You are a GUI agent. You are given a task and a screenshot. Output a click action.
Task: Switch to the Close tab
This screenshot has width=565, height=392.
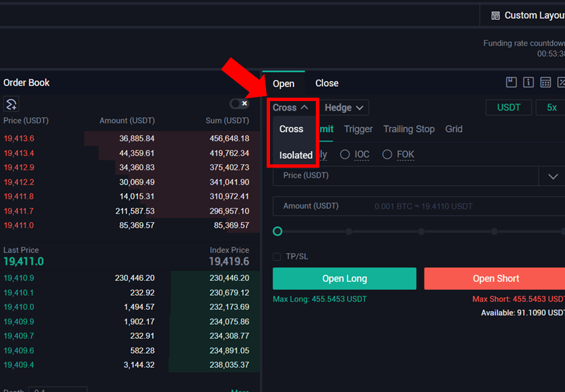point(327,84)
